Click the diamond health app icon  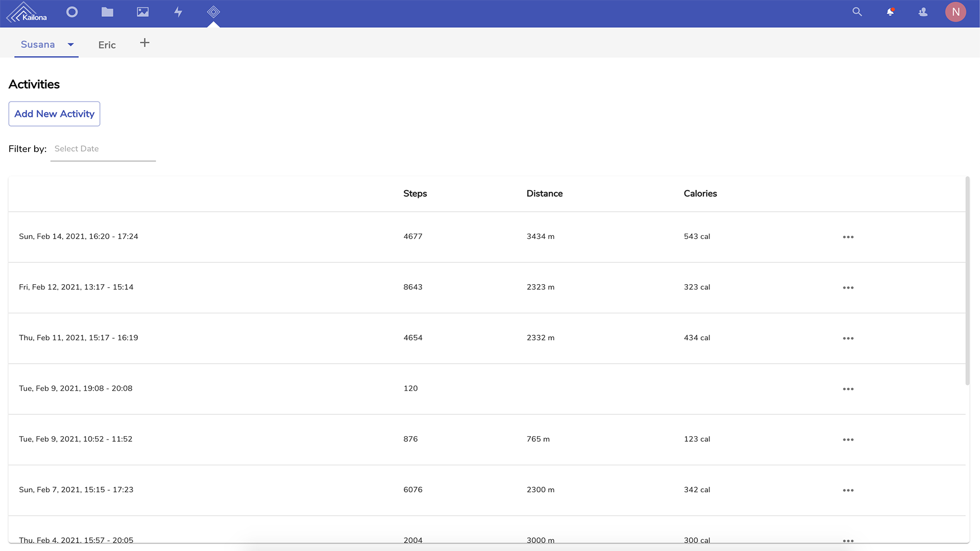213,12
